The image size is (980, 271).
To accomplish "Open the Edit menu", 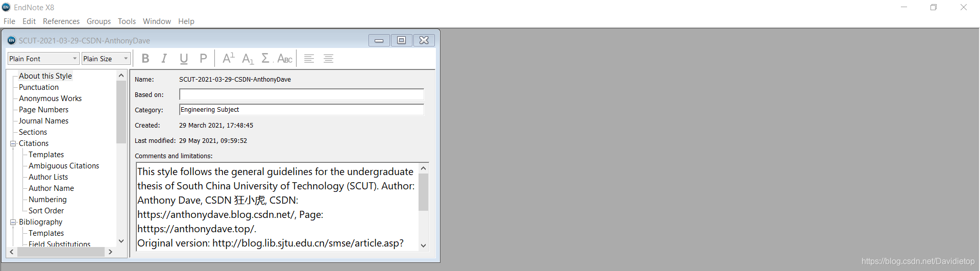I will click(29, 21).
